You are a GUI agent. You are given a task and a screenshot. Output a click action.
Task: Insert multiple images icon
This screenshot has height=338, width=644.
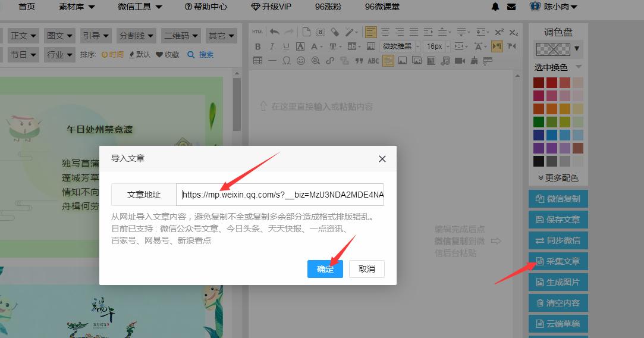(x=417, y=61)
